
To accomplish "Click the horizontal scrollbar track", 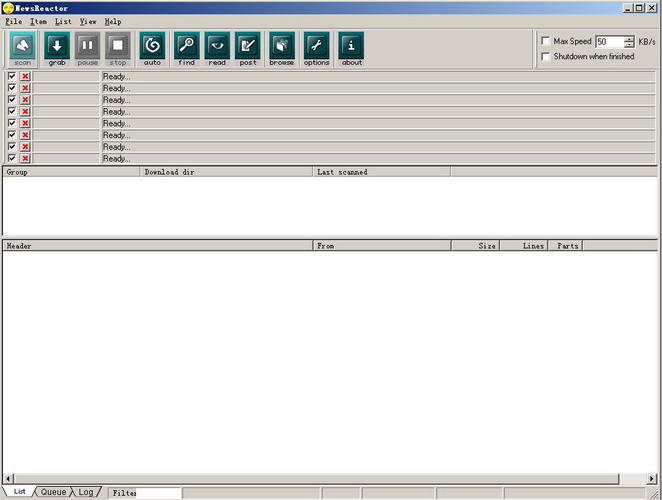I will point(632,478).
